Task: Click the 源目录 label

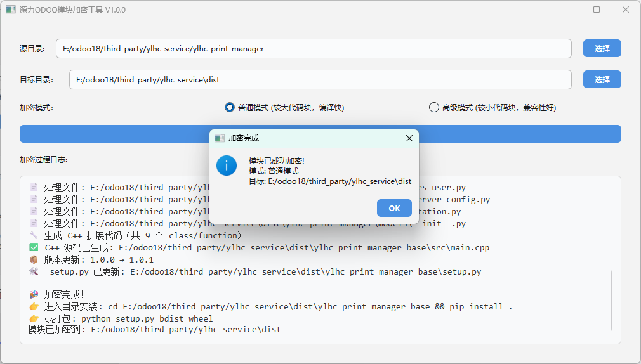Action: pyautogui.click(x=32, y=49)
